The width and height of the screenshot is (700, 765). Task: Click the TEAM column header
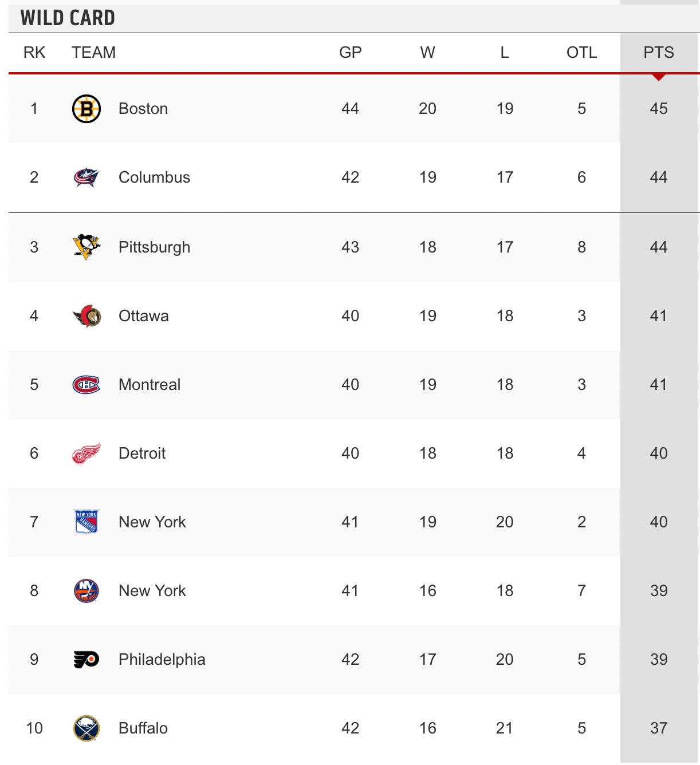tap(93, 53)
